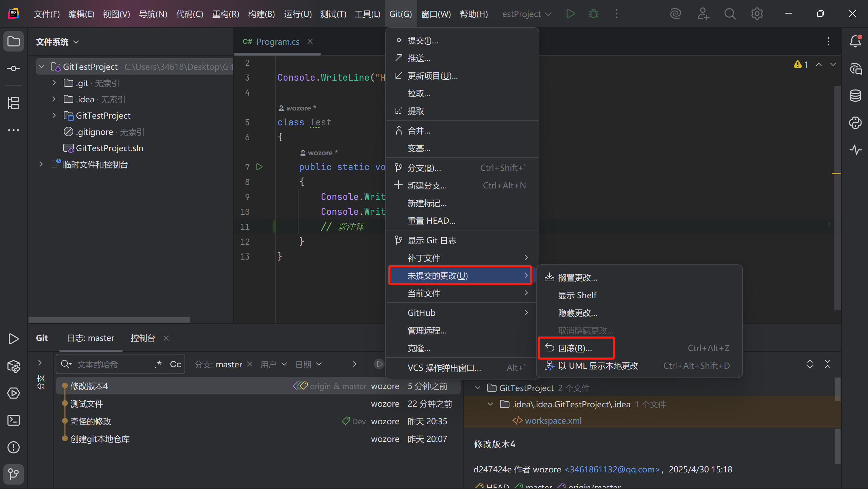Open the Notifications bell icon
This screenshot has height=489, width=868.
click(x=855, y=42)
